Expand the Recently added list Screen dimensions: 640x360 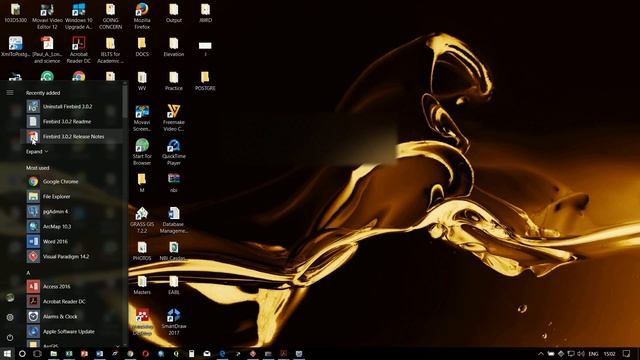(x=37, y=151)
